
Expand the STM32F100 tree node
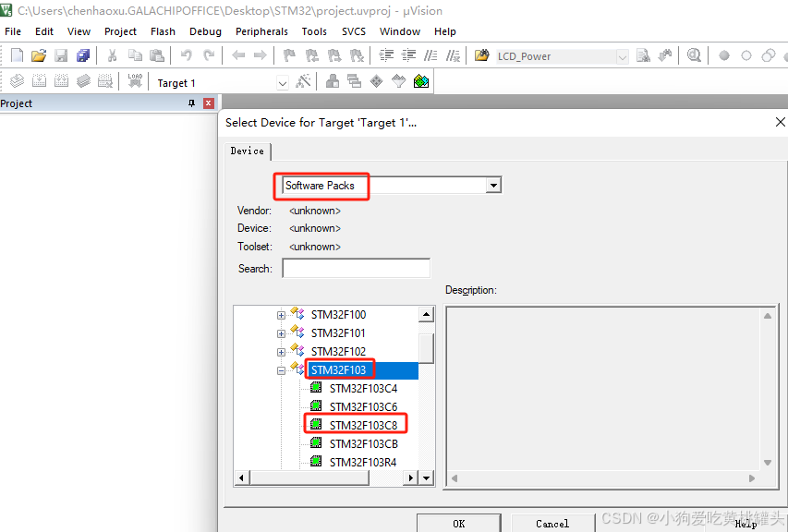click(x=281, y=316)
